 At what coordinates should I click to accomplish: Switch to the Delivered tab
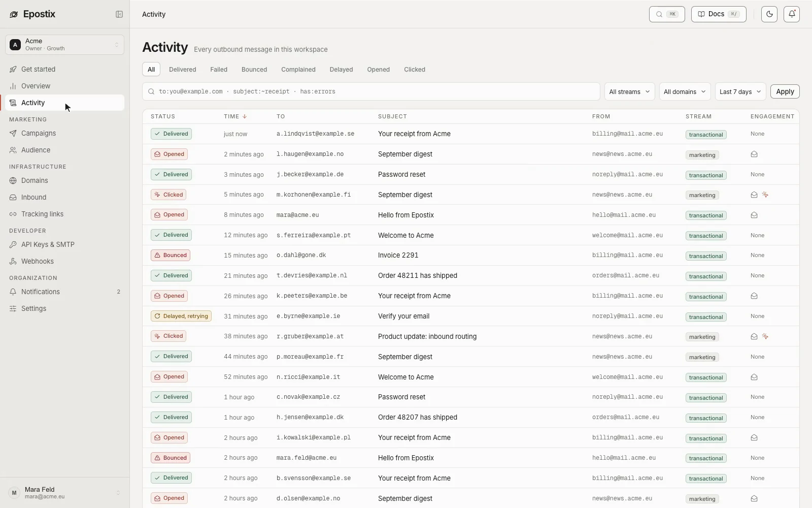(x=183, y=70)
